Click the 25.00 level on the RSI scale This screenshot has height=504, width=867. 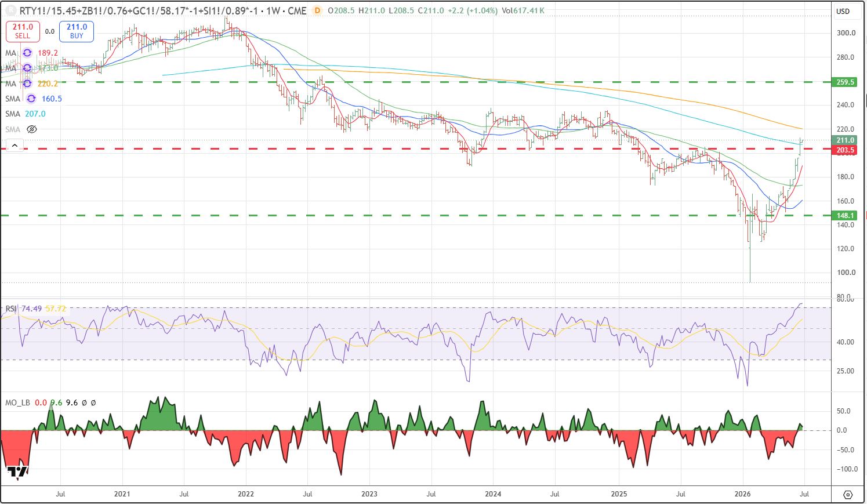point(846,371)
